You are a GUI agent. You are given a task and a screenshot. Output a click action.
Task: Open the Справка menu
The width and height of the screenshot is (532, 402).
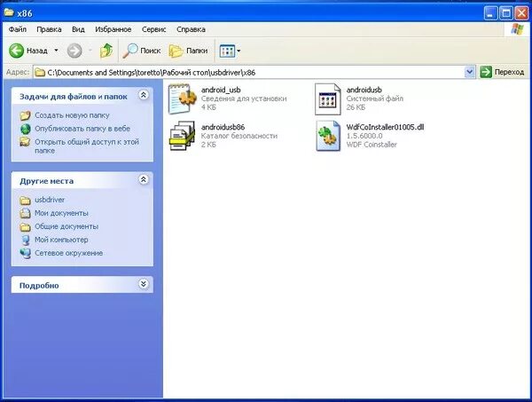(x=191, y=29)
